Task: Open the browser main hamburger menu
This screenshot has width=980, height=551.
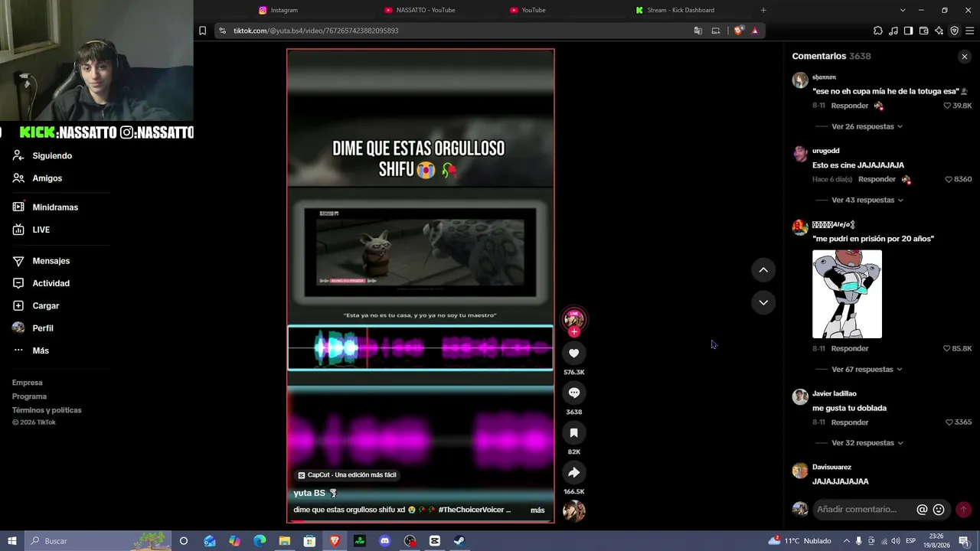Action: pos(970,31)
